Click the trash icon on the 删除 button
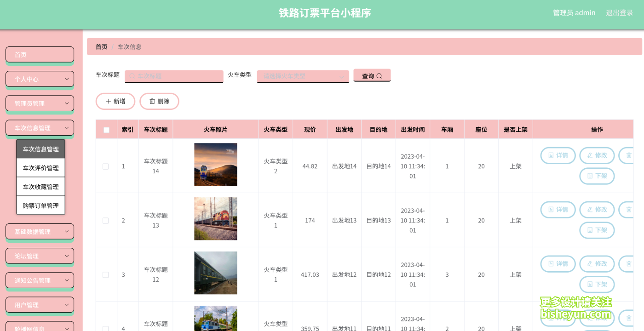 coord(153,101)
